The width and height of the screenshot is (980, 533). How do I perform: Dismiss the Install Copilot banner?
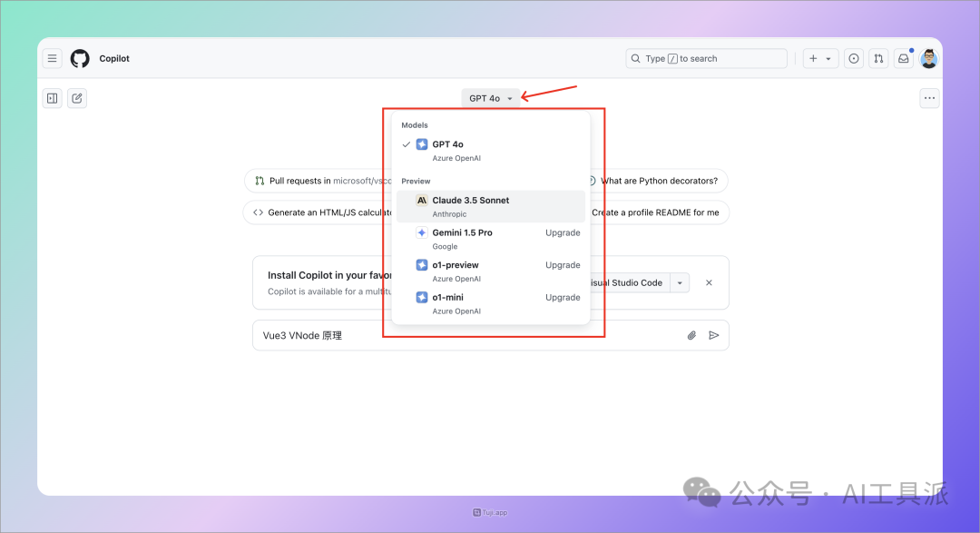[x=709, y=282]
